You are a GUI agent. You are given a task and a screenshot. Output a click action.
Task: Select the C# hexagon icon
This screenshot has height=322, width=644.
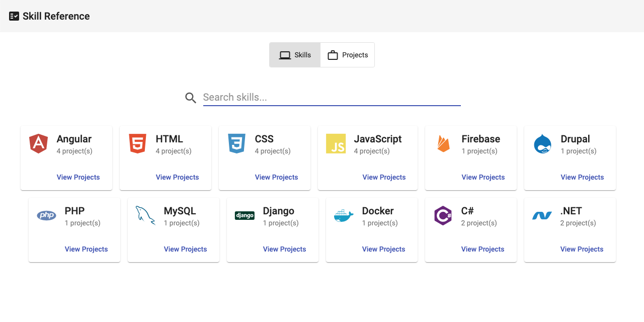pos(443,215)
